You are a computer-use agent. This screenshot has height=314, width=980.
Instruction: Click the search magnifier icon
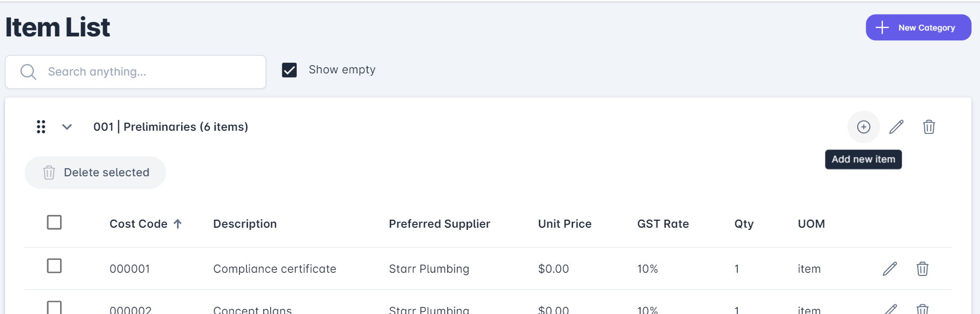[28, 72]
